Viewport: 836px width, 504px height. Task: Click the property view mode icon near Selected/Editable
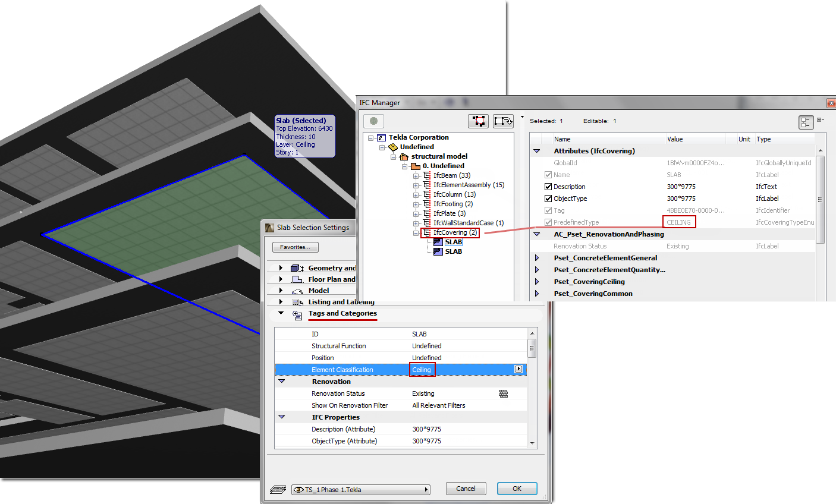pyautogui.click(x=806, y=122)
